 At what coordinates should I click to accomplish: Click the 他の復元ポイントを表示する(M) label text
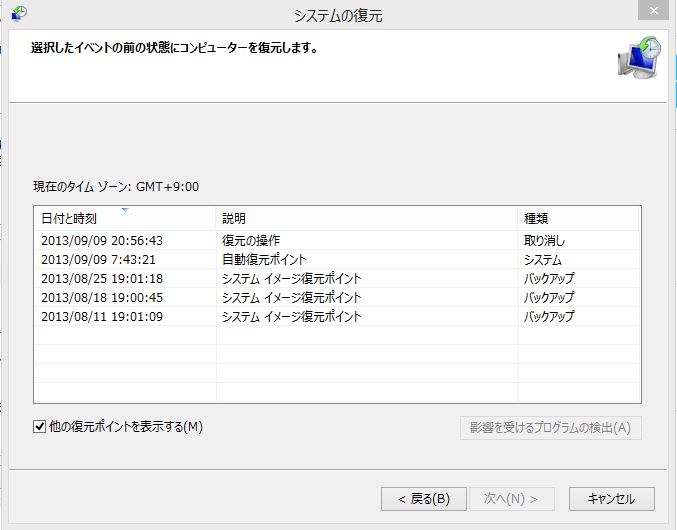click(x=126, y=427)
